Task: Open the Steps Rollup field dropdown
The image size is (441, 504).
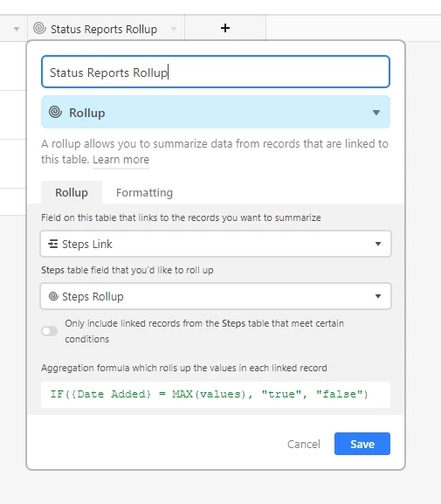Action: click(216, 296)
